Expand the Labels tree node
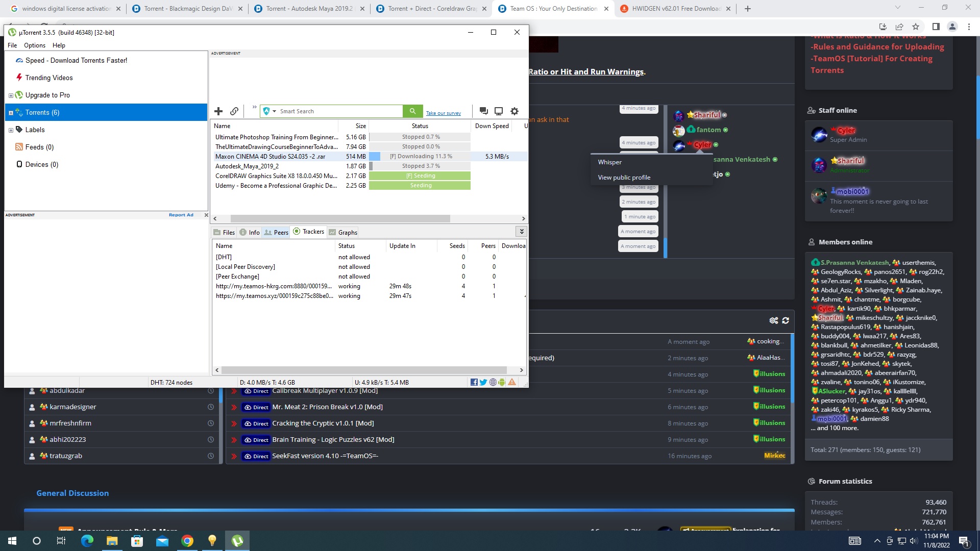Screen dimensions: 980x551 pos(11,130)
